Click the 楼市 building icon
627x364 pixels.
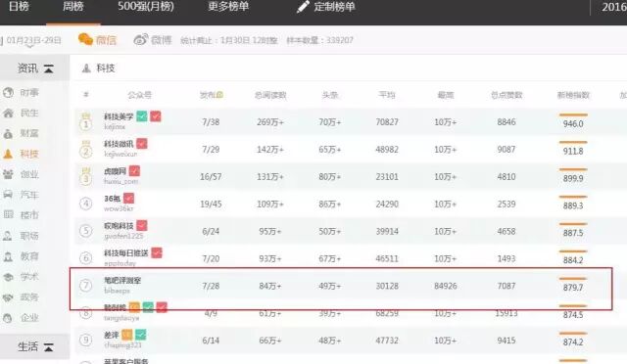[9, 214]
